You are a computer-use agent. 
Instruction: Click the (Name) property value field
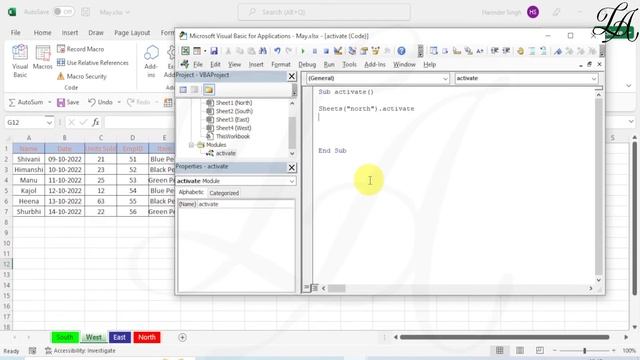point(246,204)
